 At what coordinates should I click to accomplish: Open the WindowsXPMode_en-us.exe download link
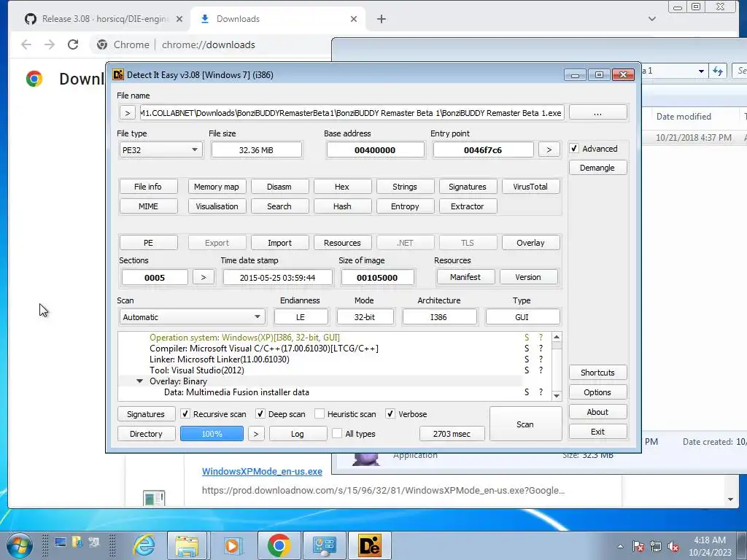pos(262,472)
